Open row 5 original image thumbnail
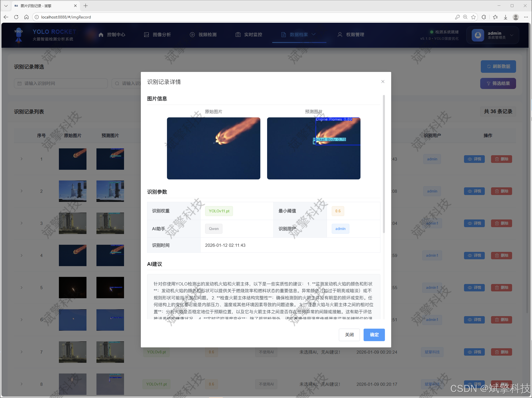Viewport: 532px width, 398px height. tap(73, 287)
